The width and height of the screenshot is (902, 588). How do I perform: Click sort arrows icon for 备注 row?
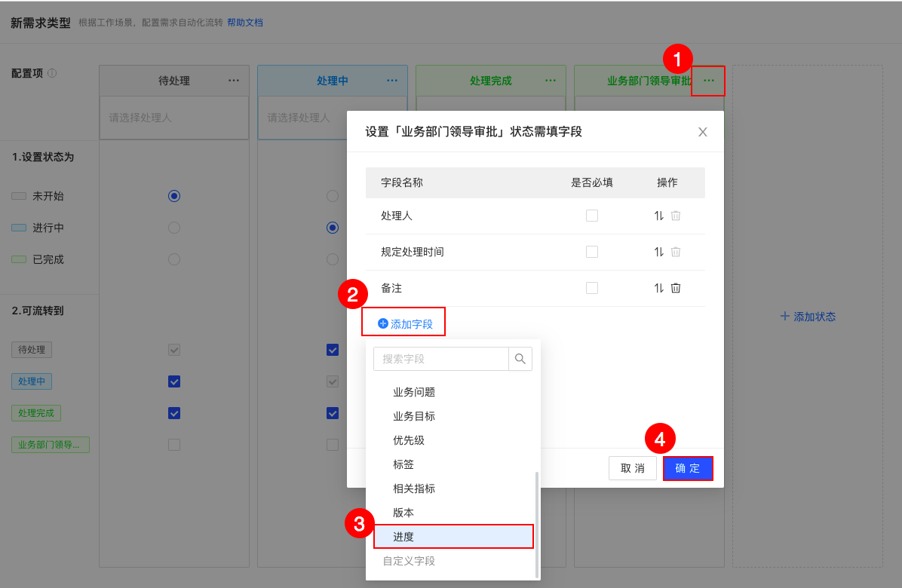658,288
